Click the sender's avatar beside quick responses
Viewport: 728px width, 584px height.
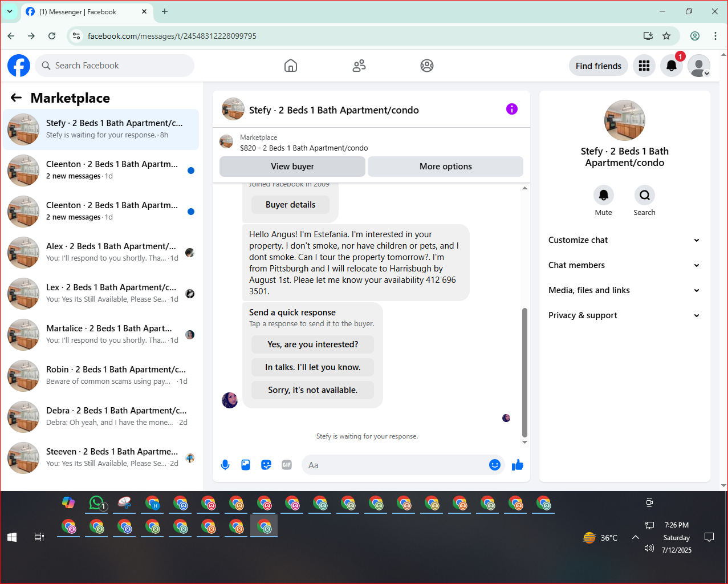pyautogui.click(x=230, y=400)
